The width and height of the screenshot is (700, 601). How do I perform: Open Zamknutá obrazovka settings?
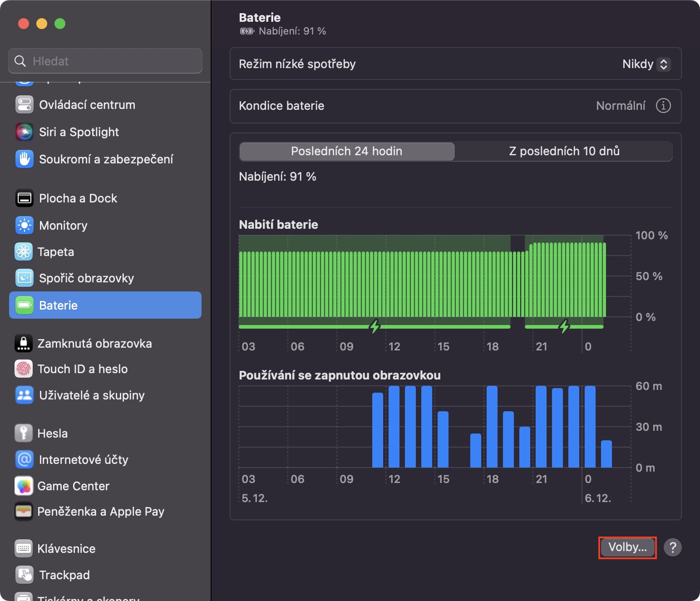pyautogui.click(x=94, y=344)
